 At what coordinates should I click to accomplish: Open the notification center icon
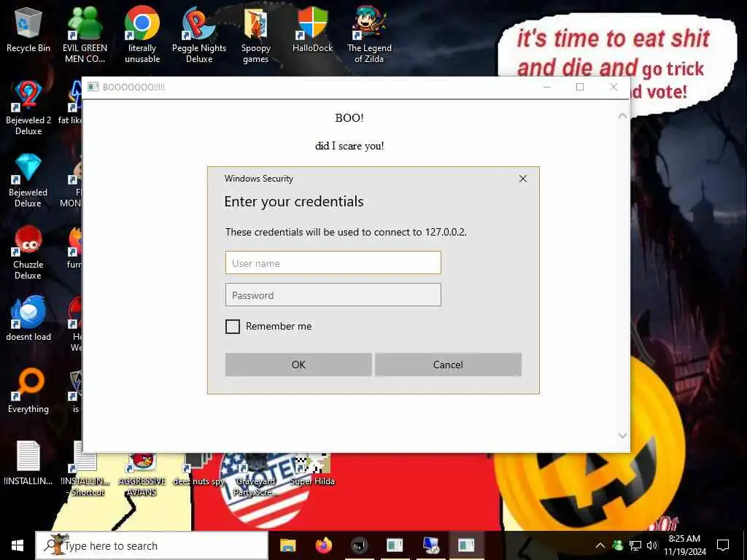tap(723, 545)
